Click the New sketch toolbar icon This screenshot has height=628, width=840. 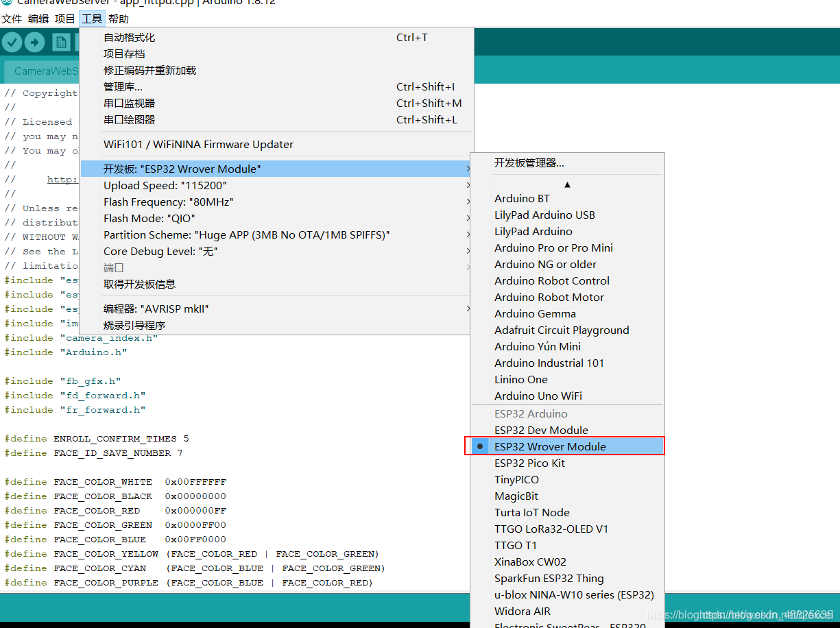[x=62, y=43]
